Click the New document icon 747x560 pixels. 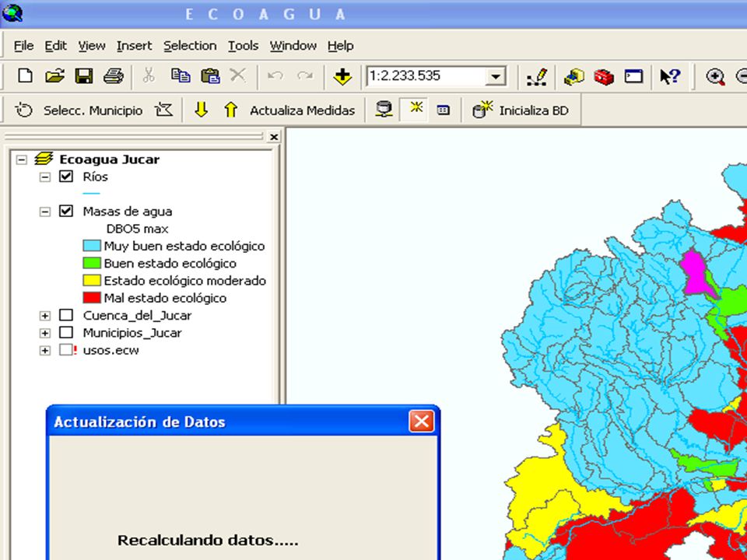click(x=25, y=75)
